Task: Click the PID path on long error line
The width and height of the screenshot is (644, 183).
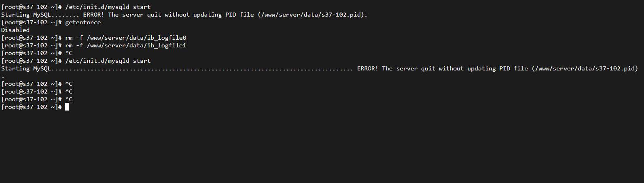Action: (x=585, y=68)
